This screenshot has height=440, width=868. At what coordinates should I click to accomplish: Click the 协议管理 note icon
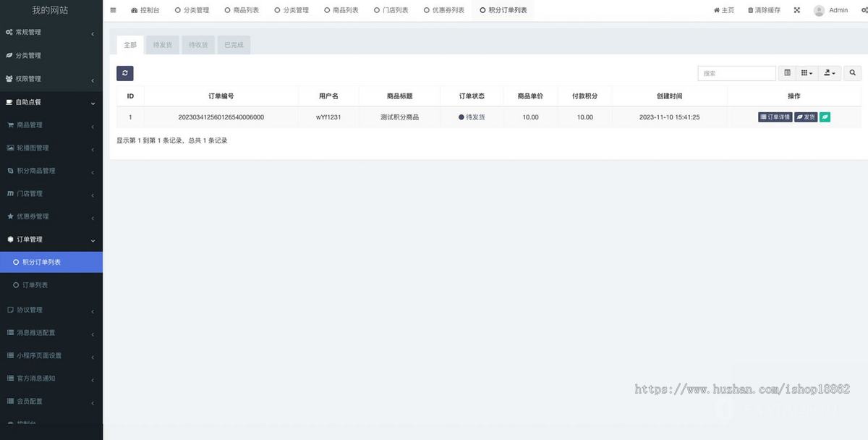click(10, 310)
